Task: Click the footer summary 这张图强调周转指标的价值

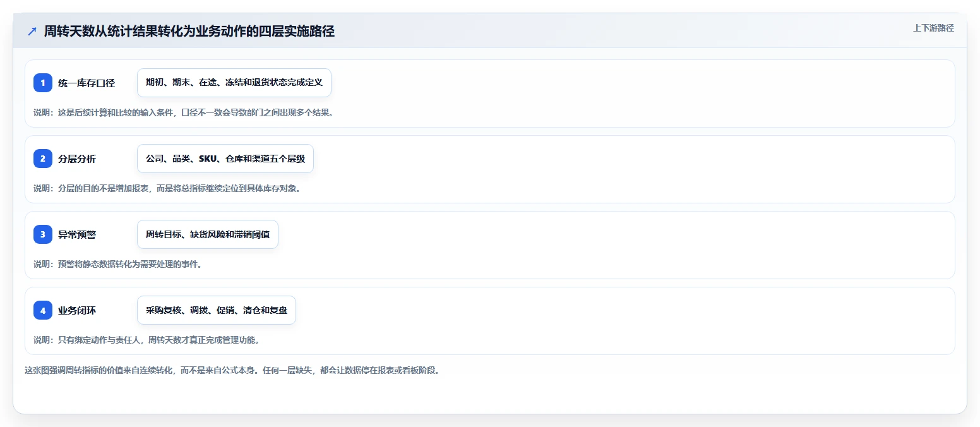Action: click(x=232, y=370)
